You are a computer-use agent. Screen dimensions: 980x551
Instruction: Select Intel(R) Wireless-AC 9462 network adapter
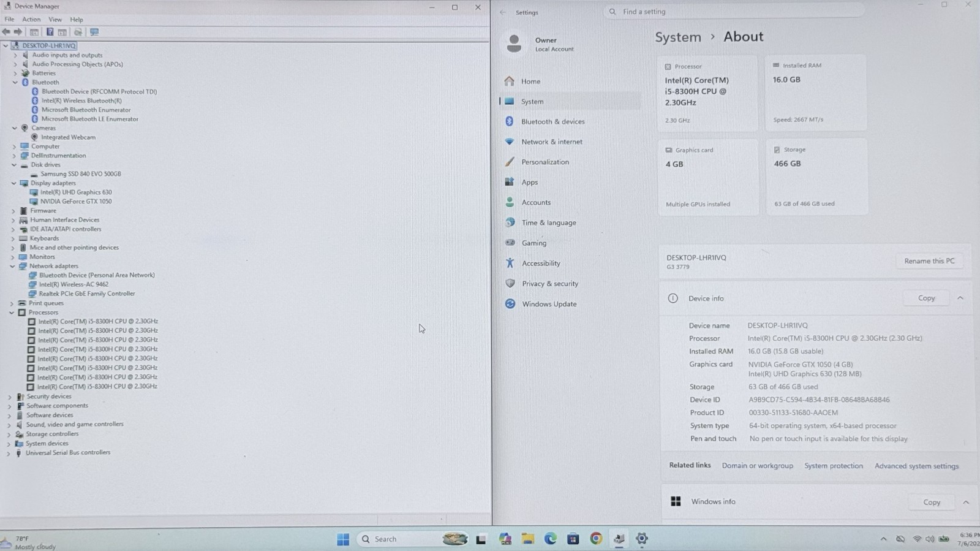(x=73, y=284)
